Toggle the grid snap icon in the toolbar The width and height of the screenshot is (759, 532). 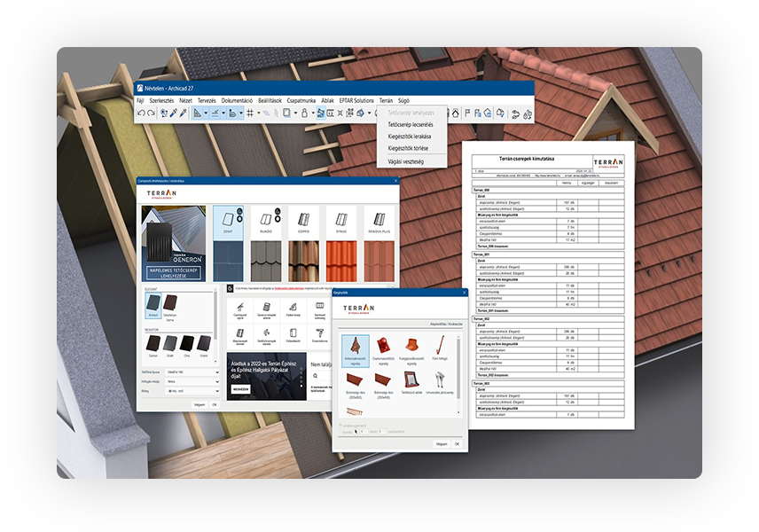[x=251, y=113]
